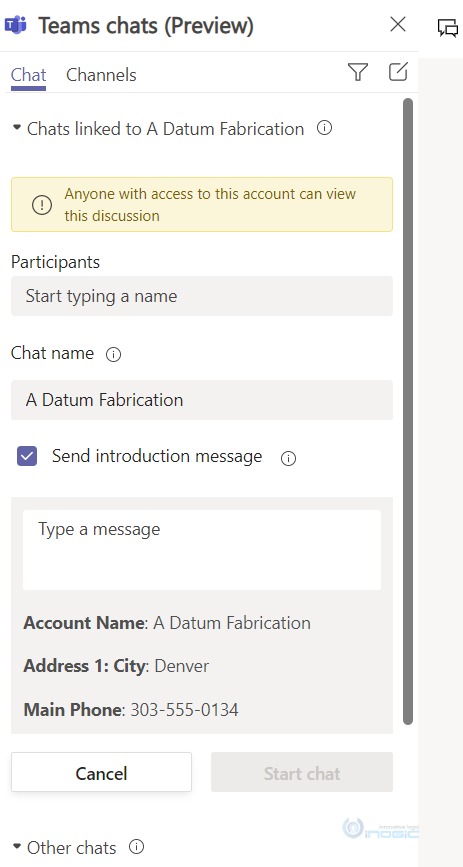Screen dimensions: 463x867
Task: Click the Cancel button
Action: point(101,772)
